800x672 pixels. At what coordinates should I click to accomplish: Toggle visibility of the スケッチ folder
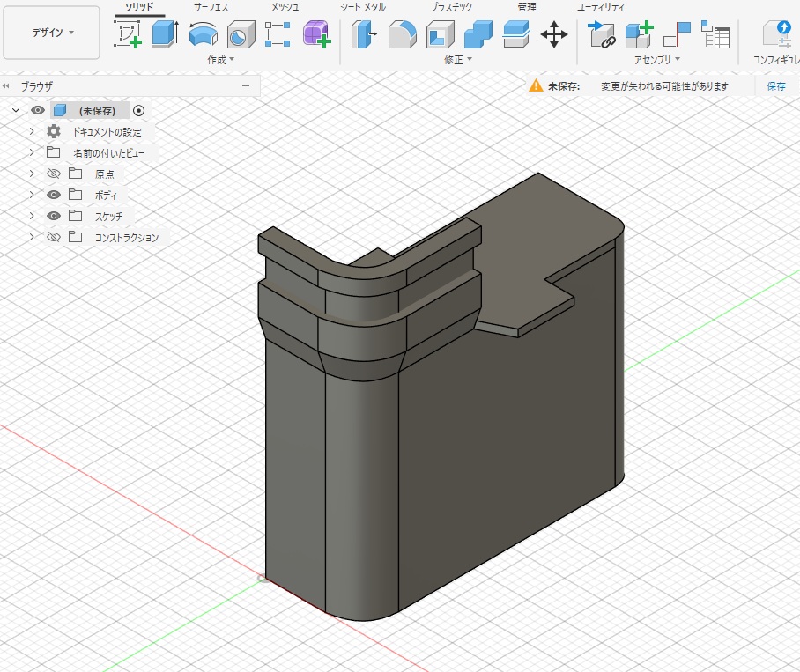(54, 216)
